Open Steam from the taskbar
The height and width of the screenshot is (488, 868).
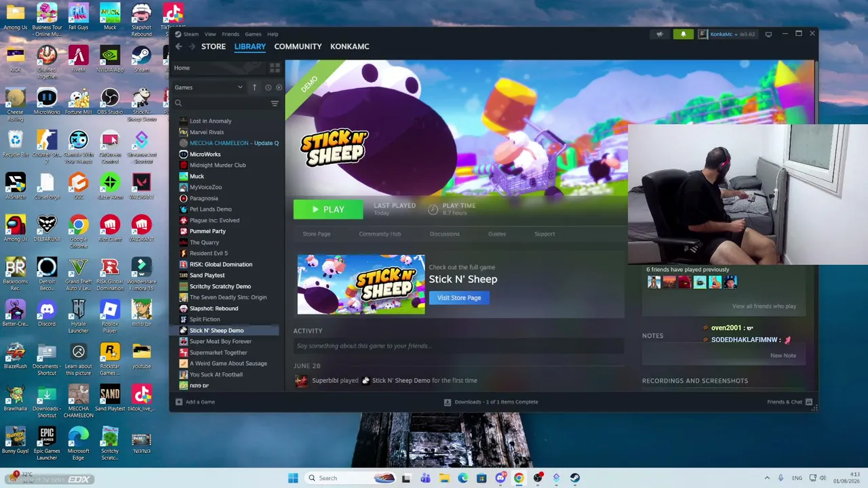(574, 478)
